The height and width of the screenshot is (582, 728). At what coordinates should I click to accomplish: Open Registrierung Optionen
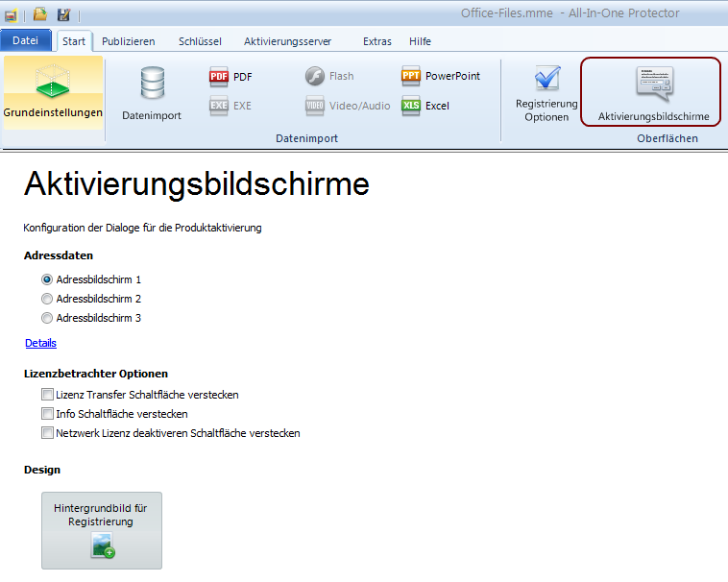546,94
